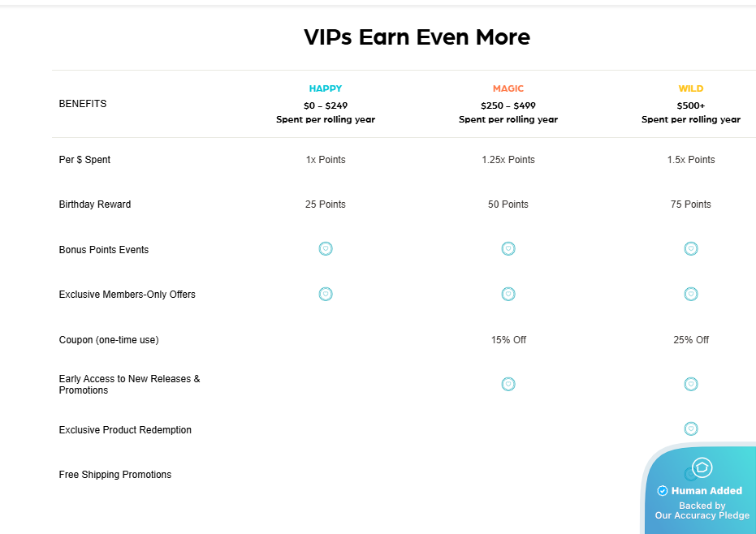Select the MAGIC tier heading
Viewport: 756px width, 534px height.
(x=508, y=88)
